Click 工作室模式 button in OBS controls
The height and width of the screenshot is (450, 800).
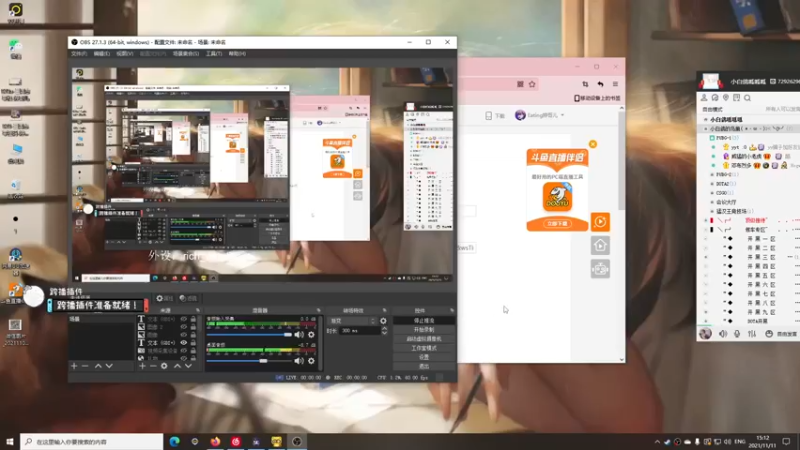(423, 348)
